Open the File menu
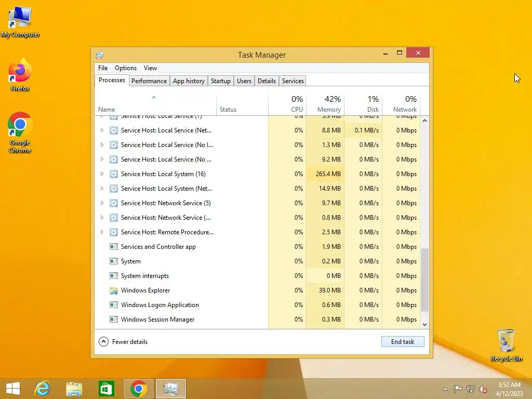532x399 pixels. (x=103, y=68)
